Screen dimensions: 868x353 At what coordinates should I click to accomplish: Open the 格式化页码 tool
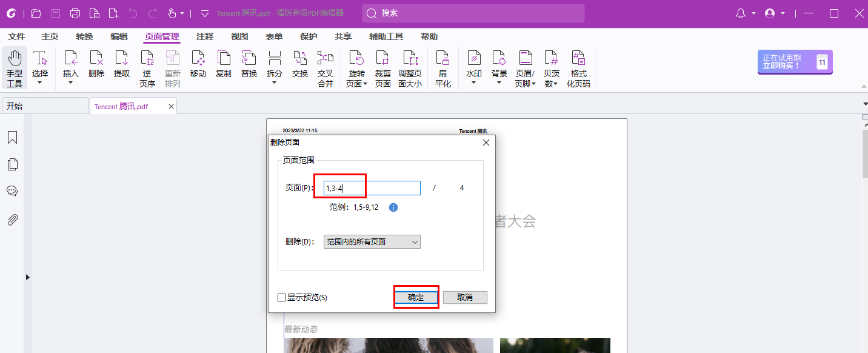pos(578,67)
